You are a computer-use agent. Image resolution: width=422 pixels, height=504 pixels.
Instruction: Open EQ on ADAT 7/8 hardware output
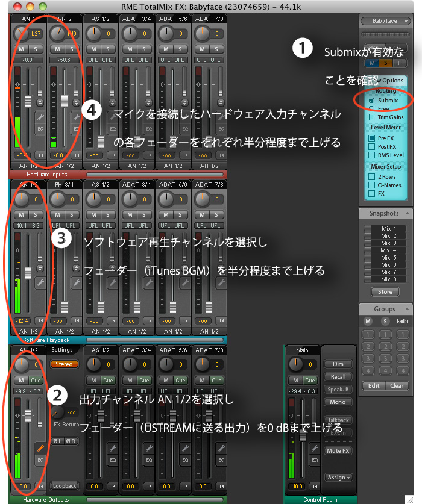coord(221,460)
